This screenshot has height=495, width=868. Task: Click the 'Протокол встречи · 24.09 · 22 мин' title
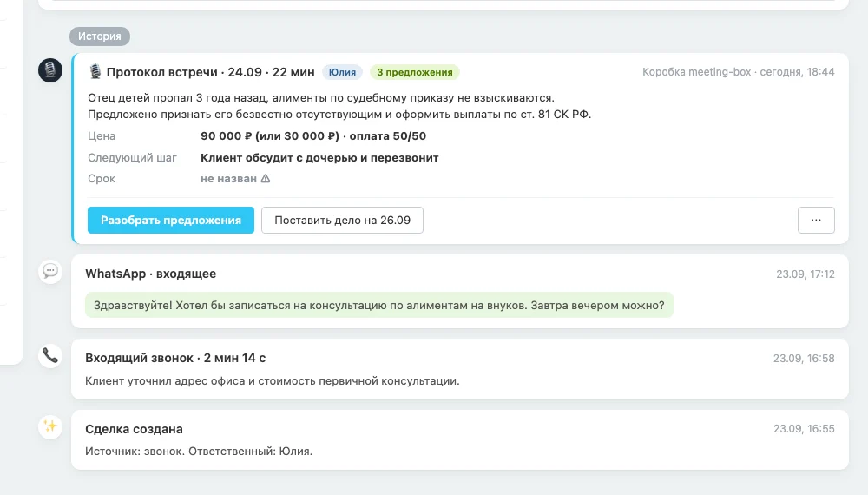(210, 72)
